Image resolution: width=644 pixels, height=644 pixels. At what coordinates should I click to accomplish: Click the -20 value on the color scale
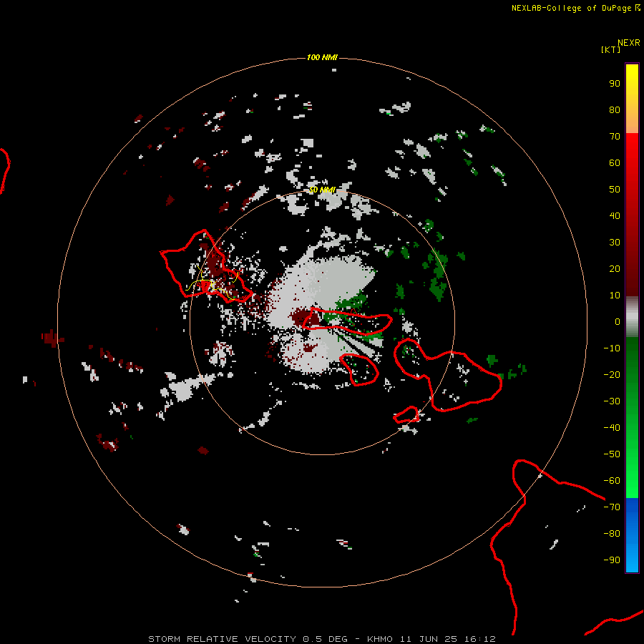pyautogui.click(x=612, y=374)
